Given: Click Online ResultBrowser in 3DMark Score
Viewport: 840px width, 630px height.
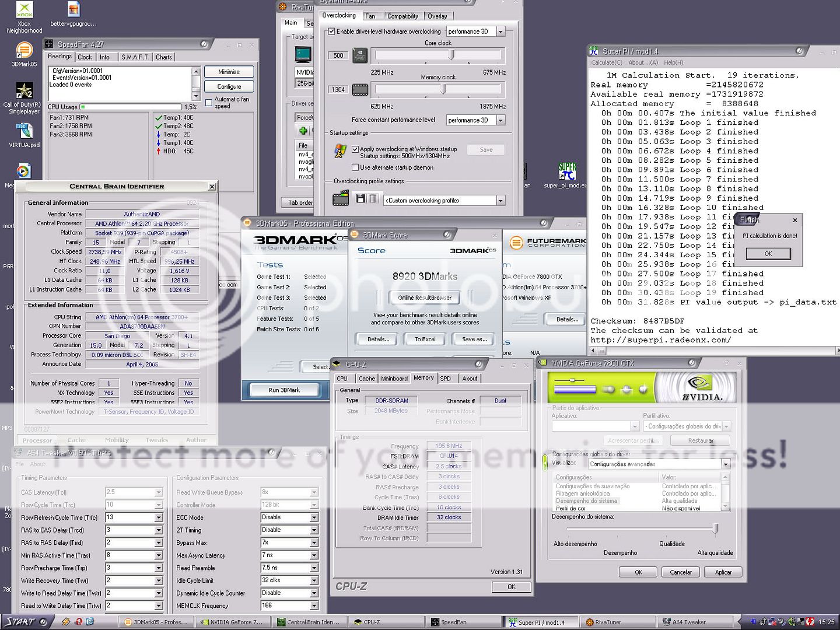Looking at the screenshot, I should pyautogui.click(x=425, y=297).
